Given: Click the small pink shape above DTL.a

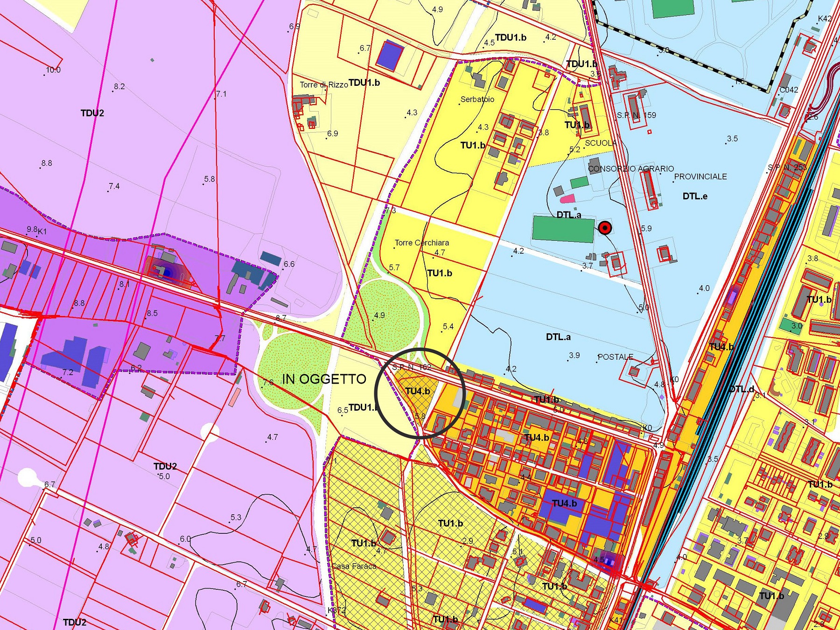Looking at the screenshot, I should [x=567, y=199].
